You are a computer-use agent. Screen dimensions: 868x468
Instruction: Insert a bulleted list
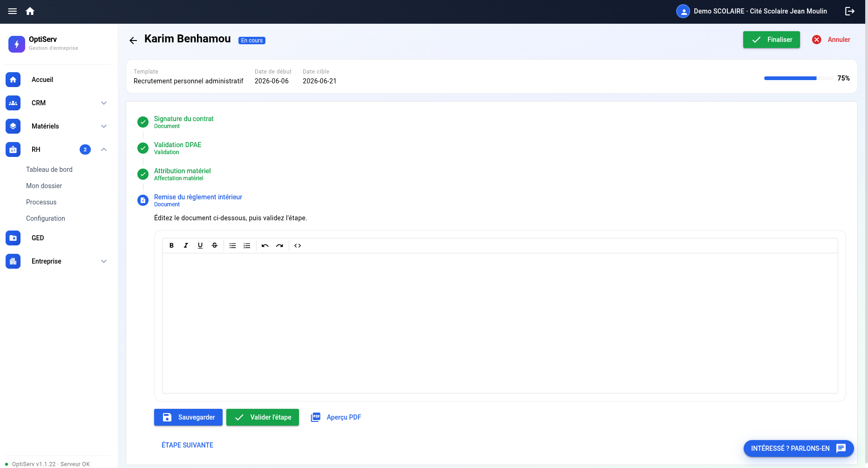pyautogui.click(x=232, y=245)
